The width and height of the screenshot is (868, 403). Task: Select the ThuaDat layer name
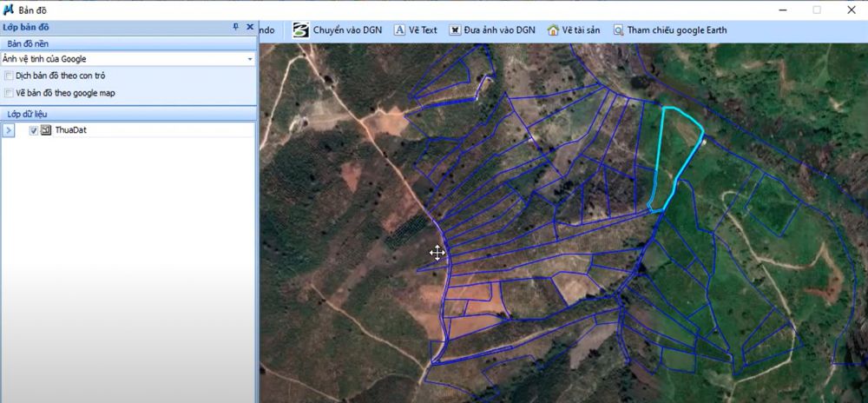tap(70, 130)
